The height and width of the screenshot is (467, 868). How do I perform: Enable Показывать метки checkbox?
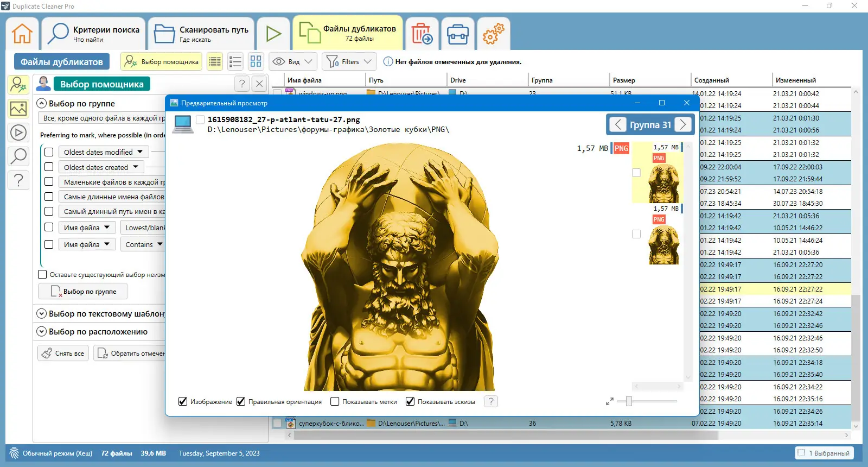tap(335, 401)
